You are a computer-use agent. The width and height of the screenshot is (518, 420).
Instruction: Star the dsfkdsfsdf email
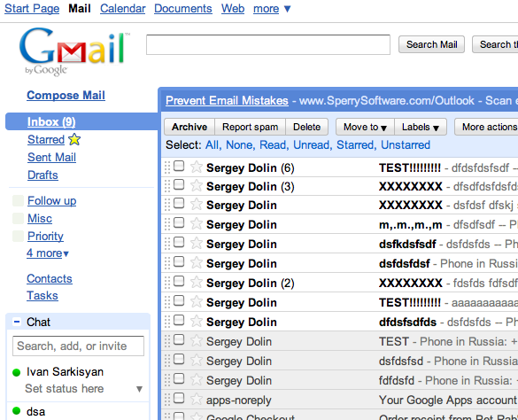(197, 244)
